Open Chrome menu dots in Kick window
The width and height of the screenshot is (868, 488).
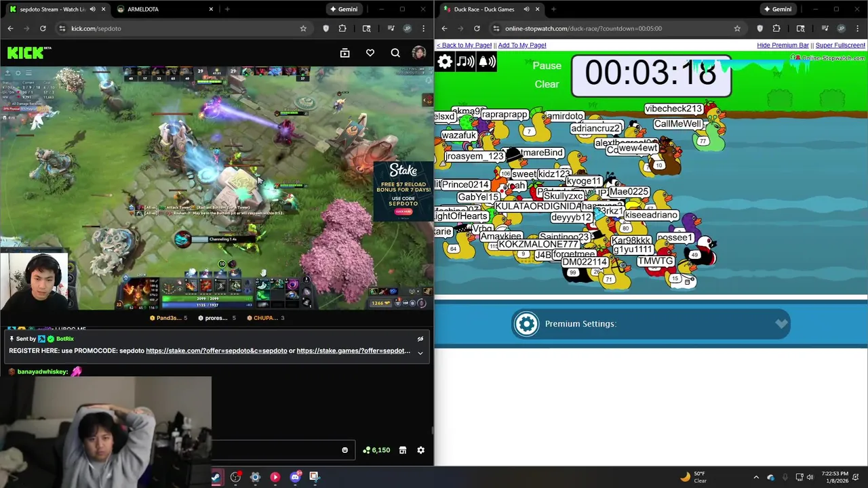click(424, 28)
